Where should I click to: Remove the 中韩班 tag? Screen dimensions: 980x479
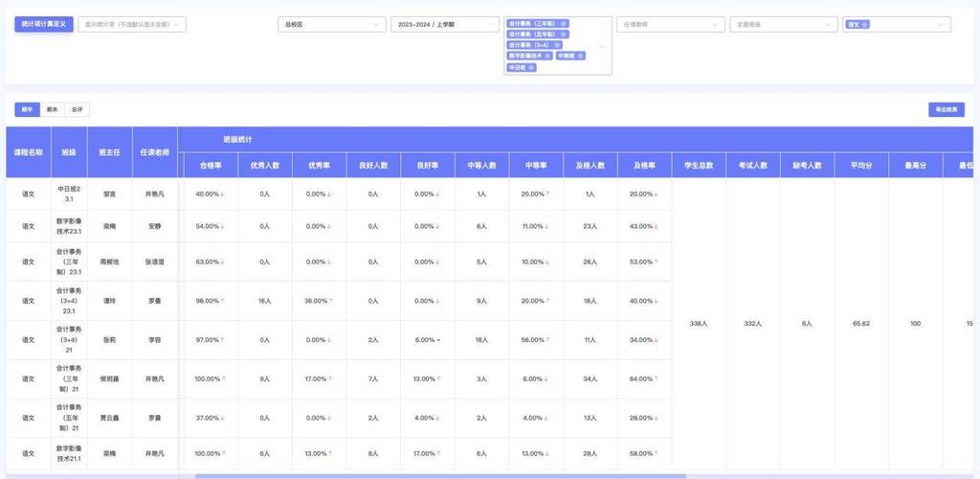click(x=579, y=56)
